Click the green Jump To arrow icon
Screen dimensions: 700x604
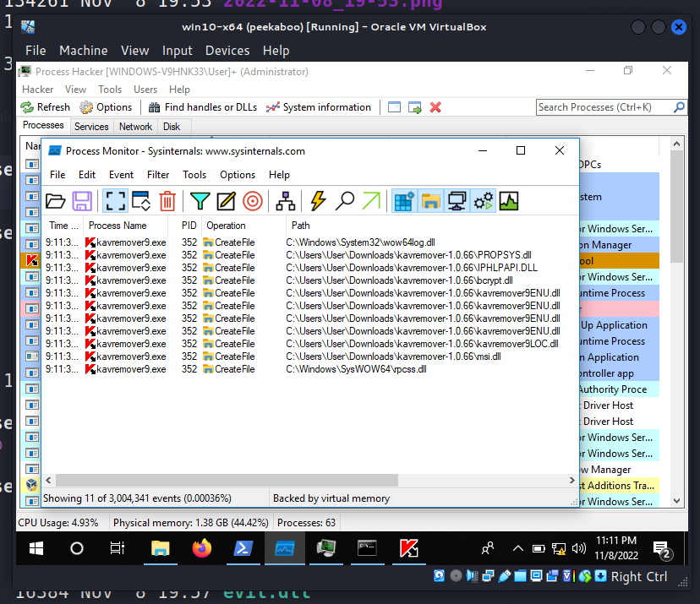point(371,201)
